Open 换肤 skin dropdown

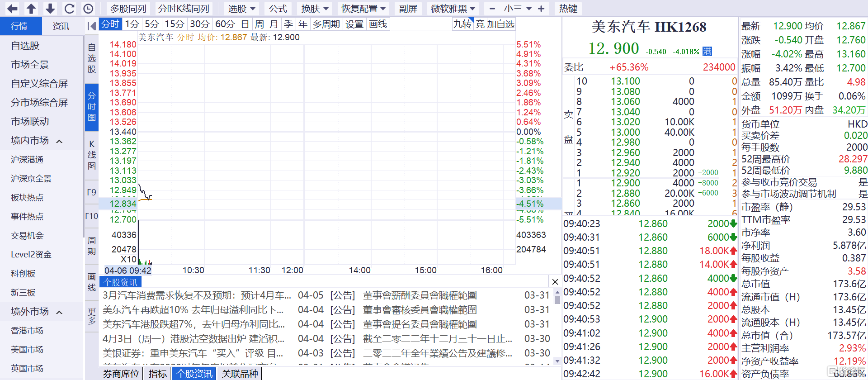[315, 9]
